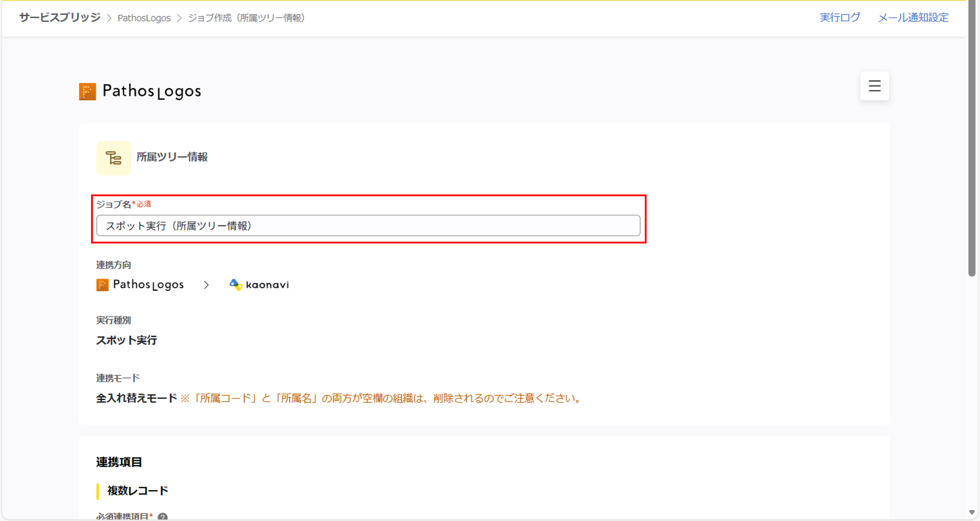The width and height of the screenshot is (980, 521).
Task: Click the 所属ツリー情報 tree icon
Action: [113, 157]
